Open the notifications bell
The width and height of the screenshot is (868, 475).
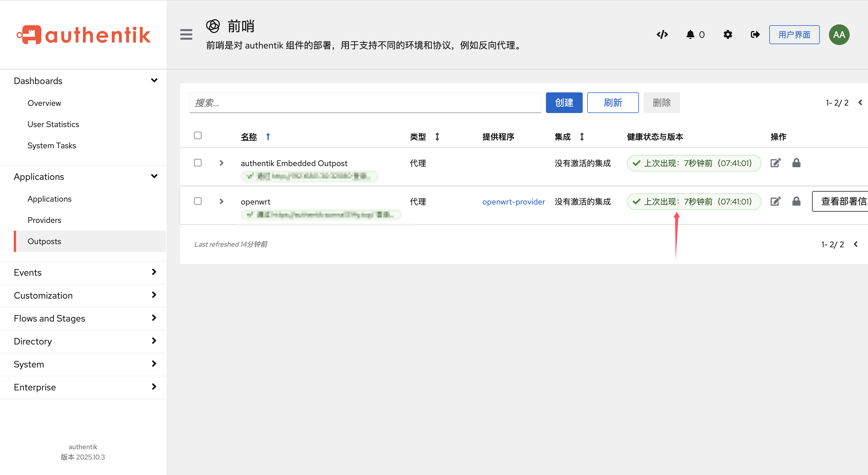tap(690, 34)
